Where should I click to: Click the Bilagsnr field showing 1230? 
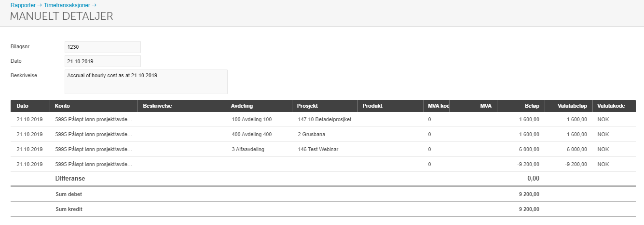[x=103, y=47]
